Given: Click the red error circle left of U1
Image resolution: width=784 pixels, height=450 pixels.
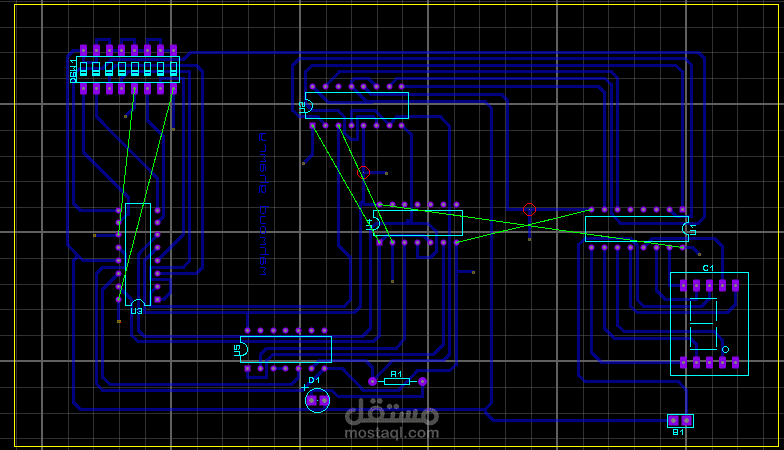Looking at the screenshot, I should pyautogui.click(x=530, y=210).
